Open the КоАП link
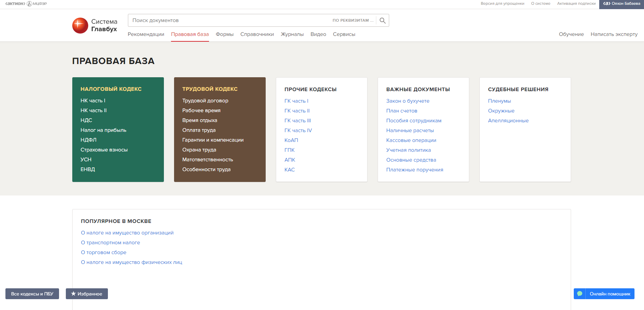 pos(291,140)
